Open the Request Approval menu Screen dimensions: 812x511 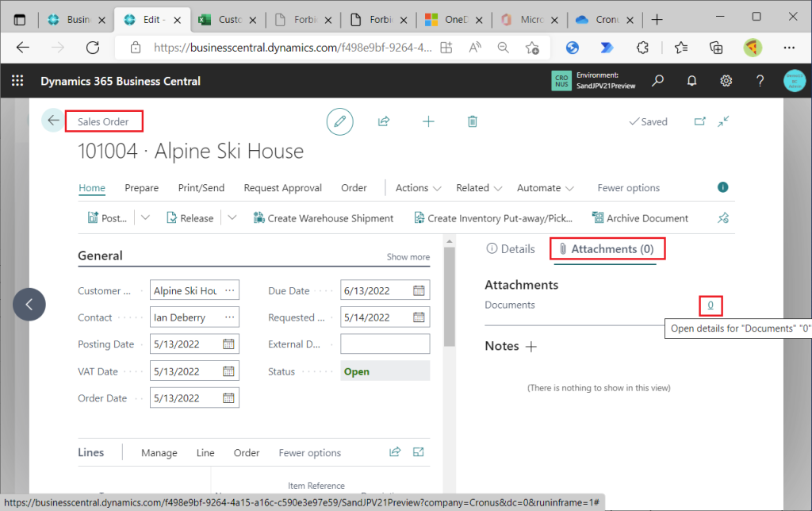(x=283, y=188)
